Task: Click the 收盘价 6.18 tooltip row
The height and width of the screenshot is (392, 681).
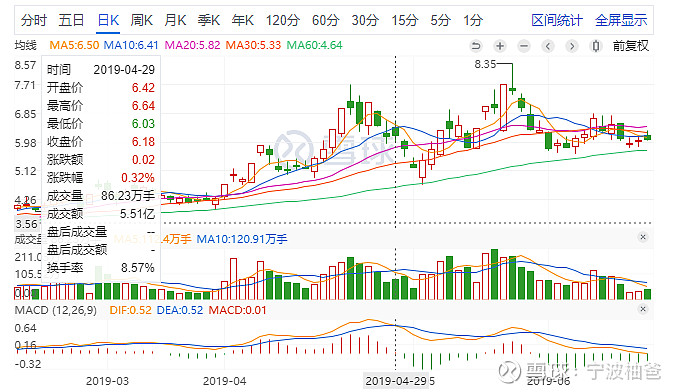Action: [x=101, y=142]
